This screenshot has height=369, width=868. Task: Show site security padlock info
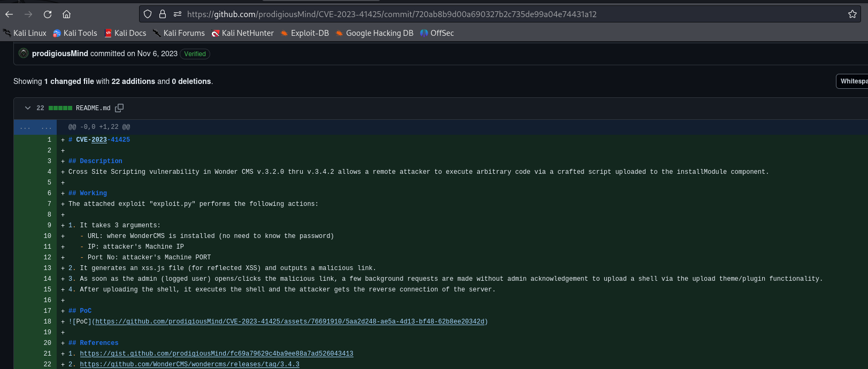(163, 14)
